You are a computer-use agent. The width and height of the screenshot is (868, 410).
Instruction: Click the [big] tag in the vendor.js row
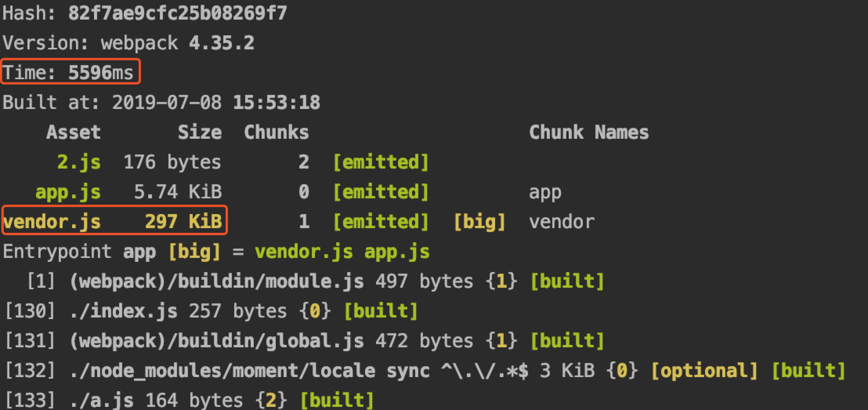tap(479, 222)
